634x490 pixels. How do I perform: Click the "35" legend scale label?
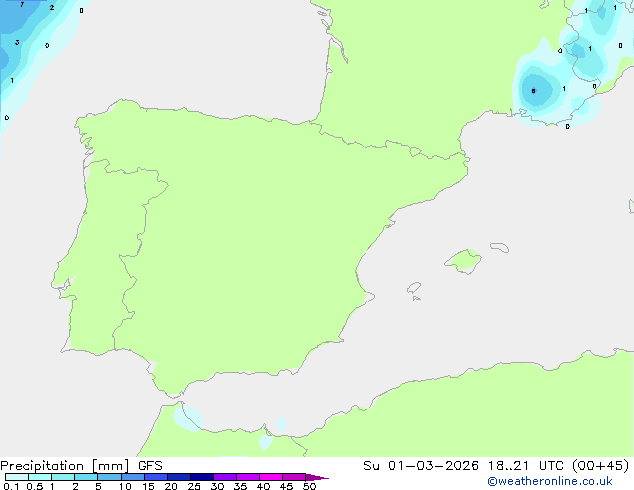click(240, 486)
